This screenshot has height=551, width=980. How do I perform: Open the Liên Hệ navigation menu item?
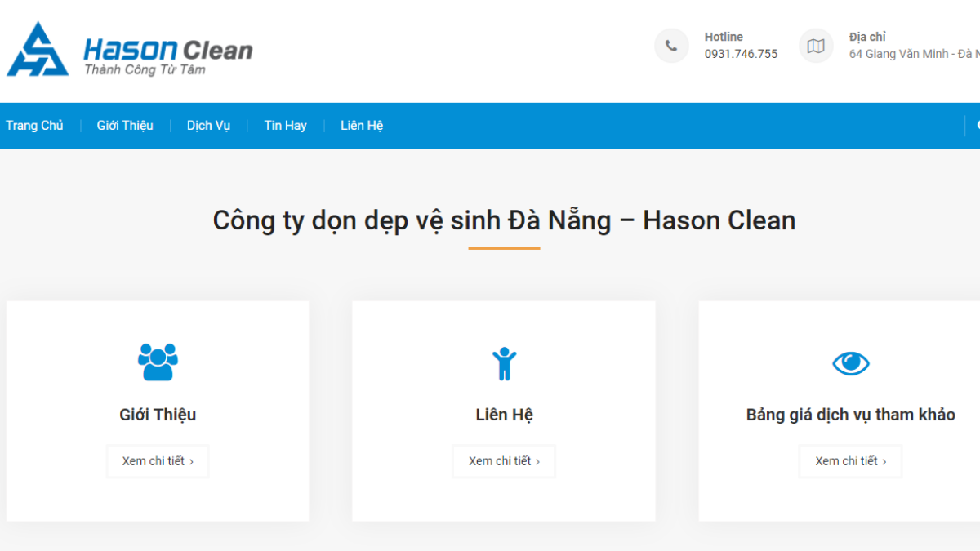coord(362,126)
